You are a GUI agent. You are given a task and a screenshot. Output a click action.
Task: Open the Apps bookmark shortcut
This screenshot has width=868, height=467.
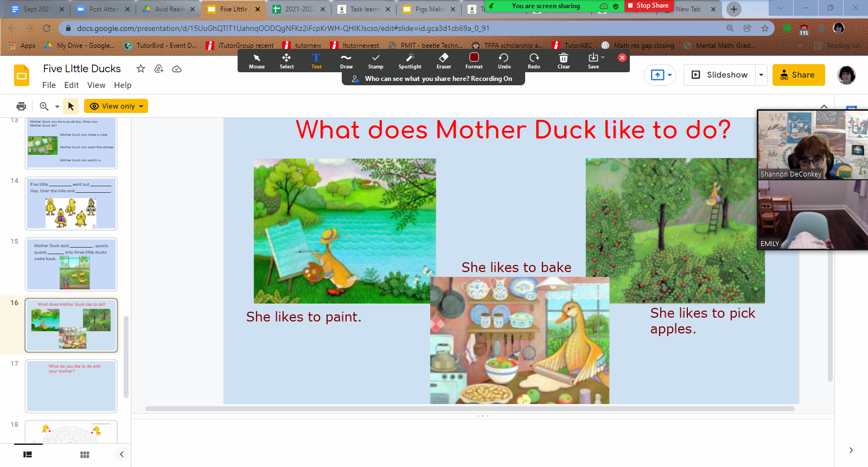22,46
